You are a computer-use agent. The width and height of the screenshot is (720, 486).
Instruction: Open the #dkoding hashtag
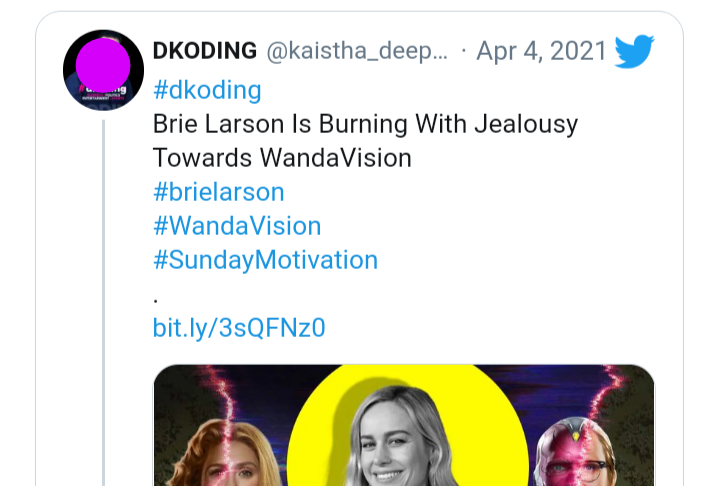click(x=207, y=90)
